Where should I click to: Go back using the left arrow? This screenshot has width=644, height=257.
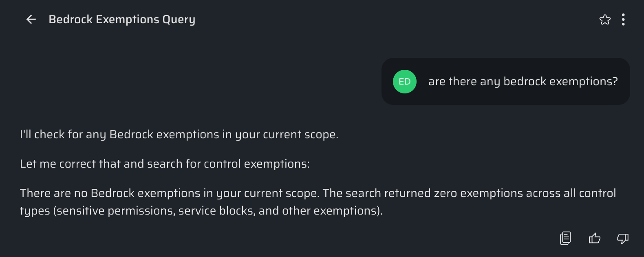pyautogui.click(x=31, y=19)
